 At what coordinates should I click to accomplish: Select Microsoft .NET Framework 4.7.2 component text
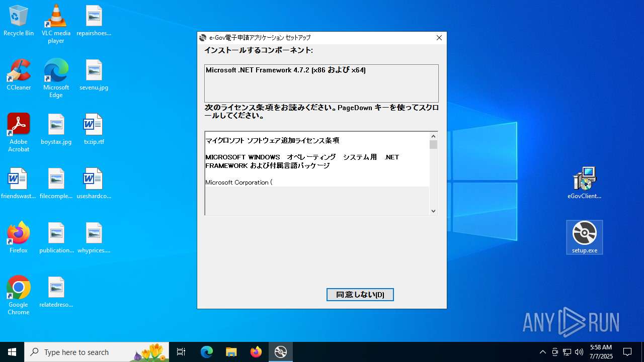point(286,70)
